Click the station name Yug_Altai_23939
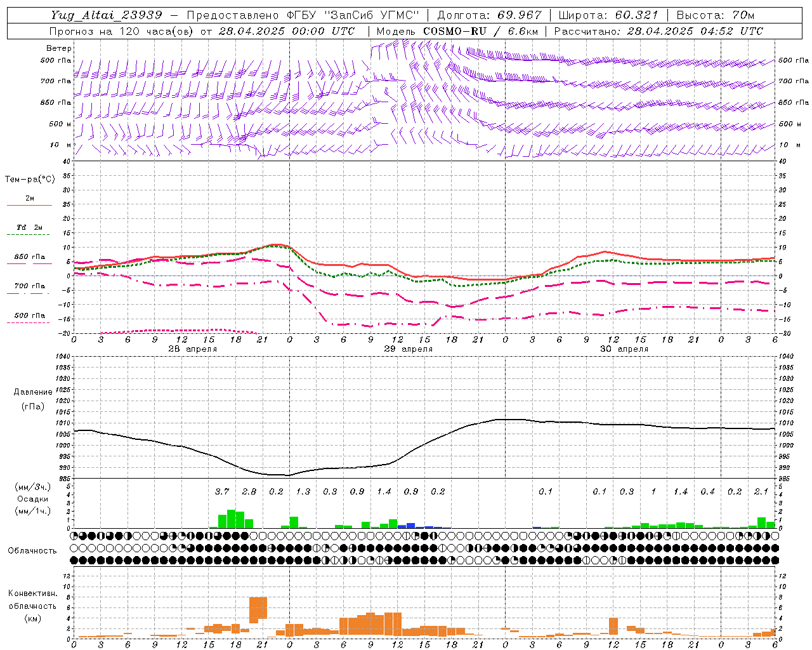This screenshot has width=812, height=650. tap(107, 15)
